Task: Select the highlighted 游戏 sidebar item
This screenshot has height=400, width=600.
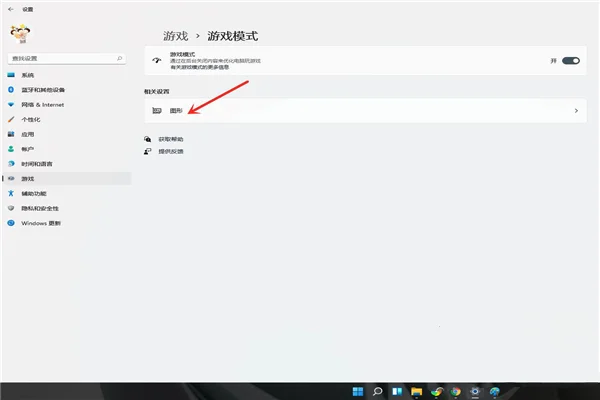Action: click(x=67, y=179)
